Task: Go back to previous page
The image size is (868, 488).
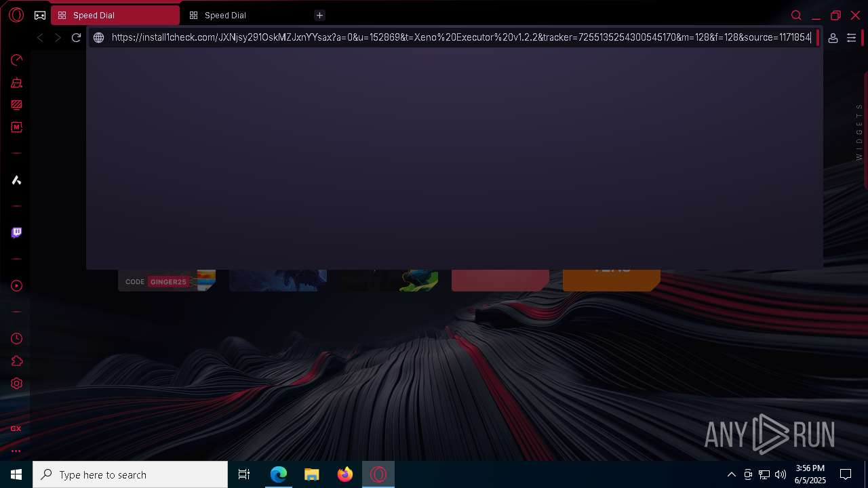Action: click(x=40, y=38)
